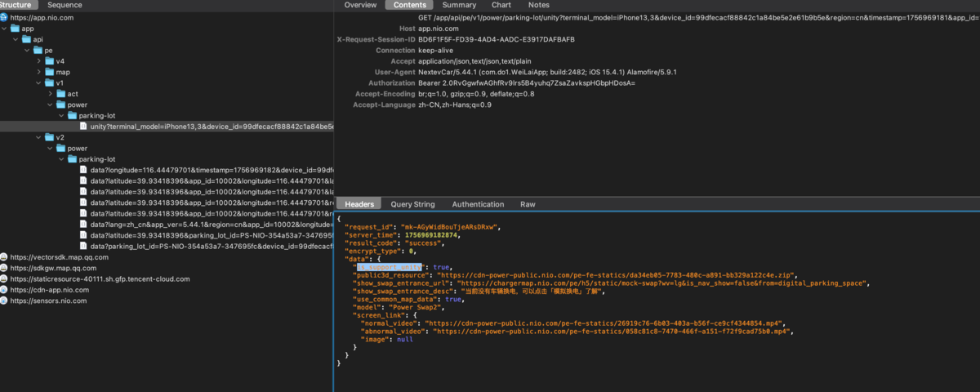Select the https://cdn-app.nio.com host row
Screen dimensions: 980x392
point(167,290)
